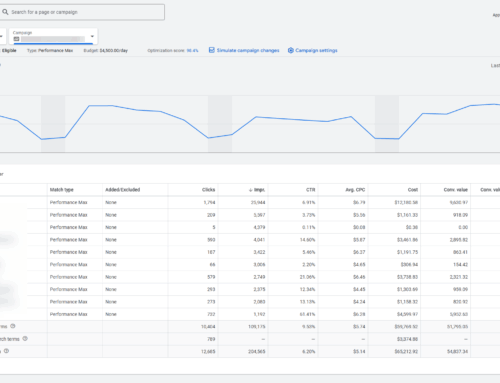500x383 pixels.
Task: Click the 'Type: Performance Max' label
Action: pos(50,51)
